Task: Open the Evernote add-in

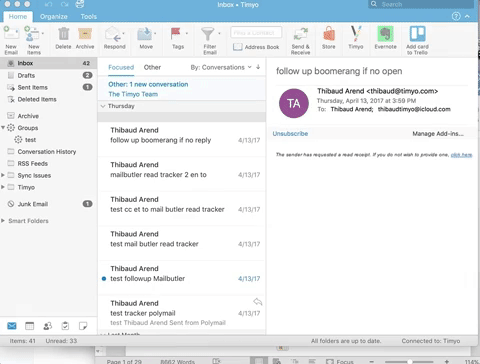Action: tap(385, 38)
